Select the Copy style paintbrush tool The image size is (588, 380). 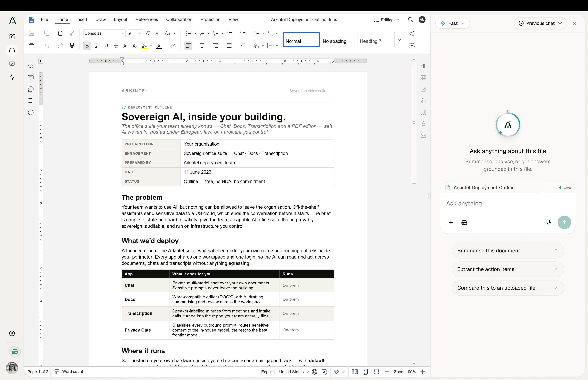pos(72,46)
